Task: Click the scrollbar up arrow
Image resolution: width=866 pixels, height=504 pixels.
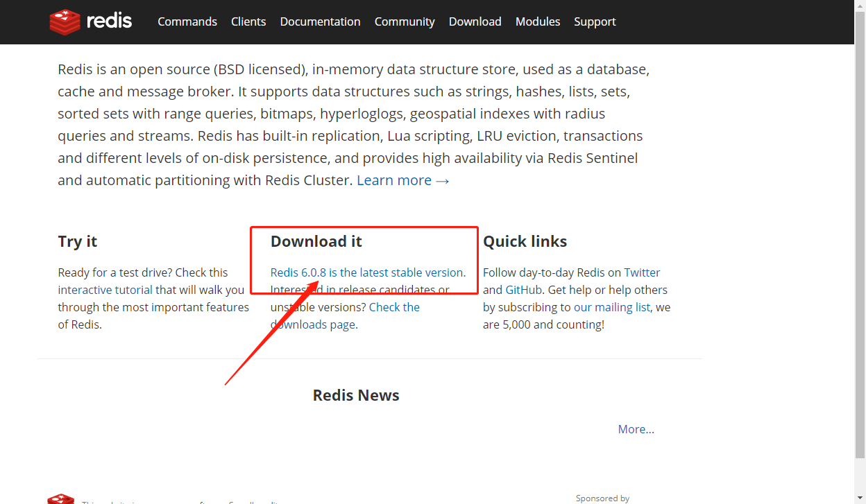Action: point(860,6)
